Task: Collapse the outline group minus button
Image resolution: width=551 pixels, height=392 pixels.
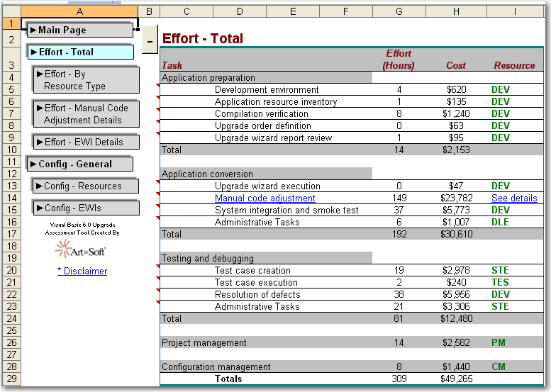Action: 150,41
